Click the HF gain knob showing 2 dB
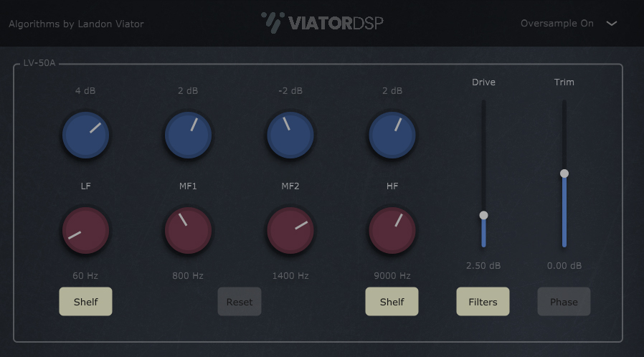Image resolution: width=644 pixels, height=357 pixels. coord(392,135)
